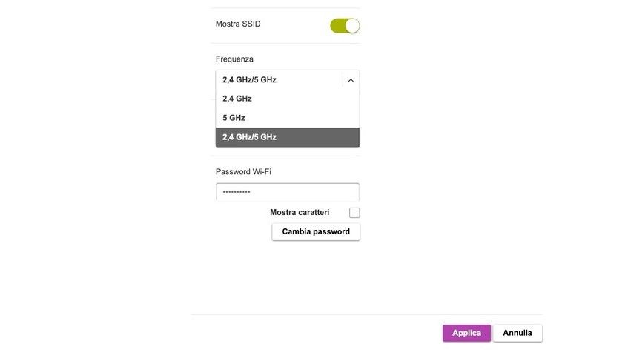Collapse the Frequenza dropdown with its chevron arrow

(x=351, y=80)
